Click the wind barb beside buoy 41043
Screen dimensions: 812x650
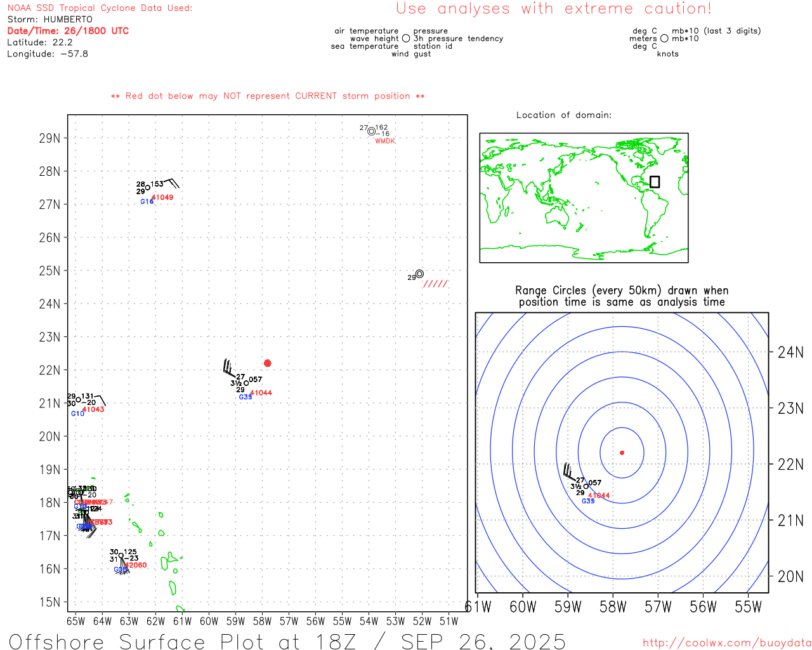point(100,400)
